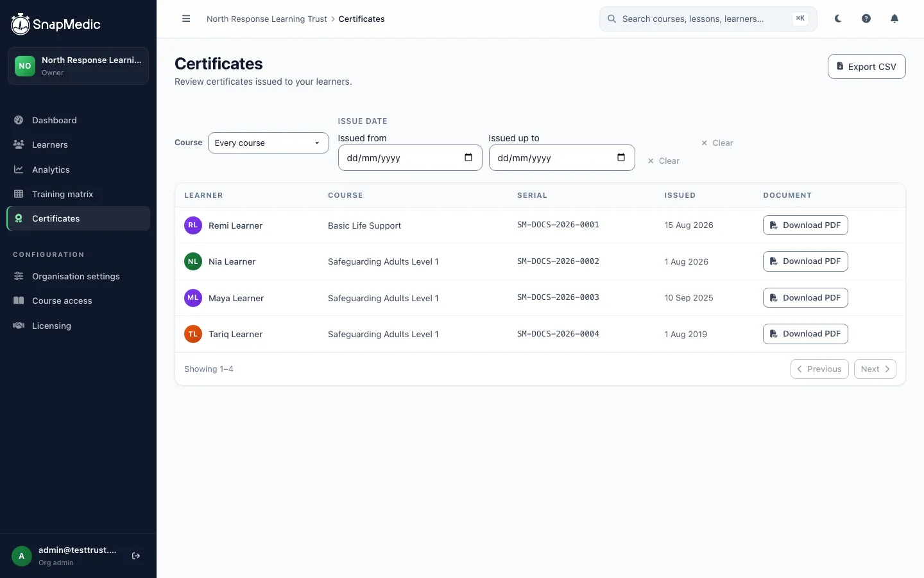The width and height of the screenshot is (924, 578).
Task: Click the Remi Learner name
Action: tap(235, 226)
